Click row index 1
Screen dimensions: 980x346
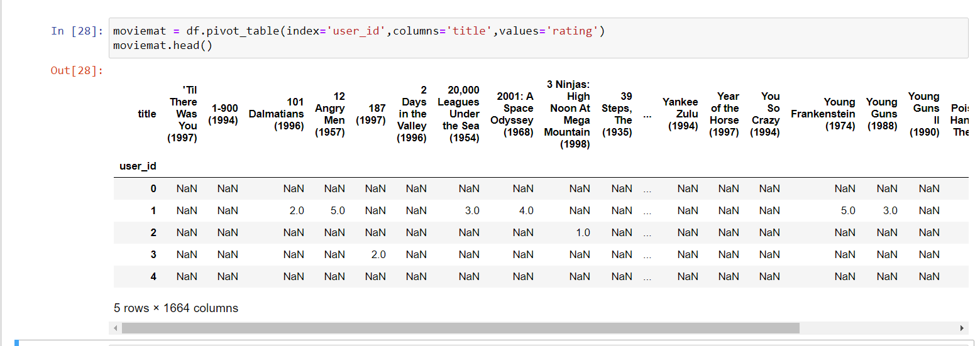[153, 210]
